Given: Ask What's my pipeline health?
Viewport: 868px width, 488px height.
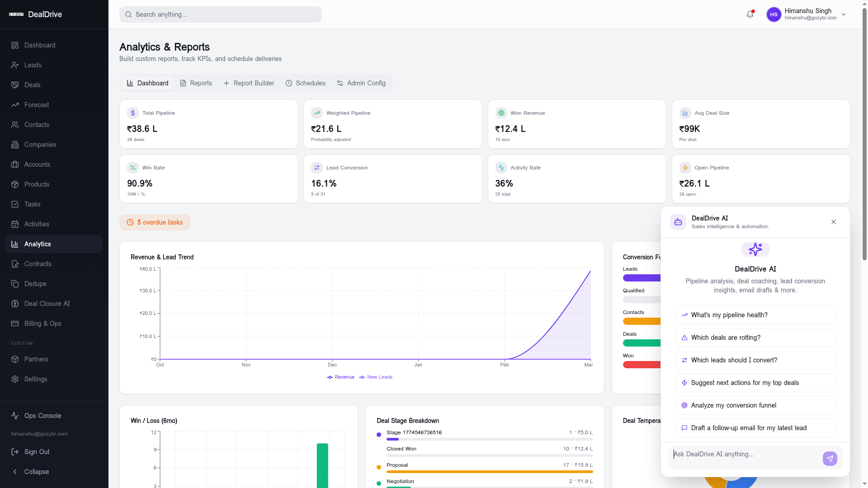Looking at the screenshot, I should [755, 315].
